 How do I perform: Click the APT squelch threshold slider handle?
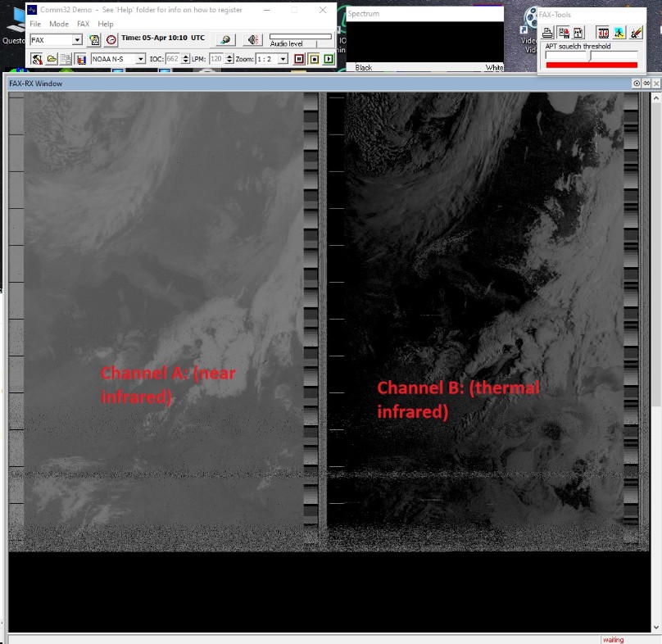pos(591,57)
